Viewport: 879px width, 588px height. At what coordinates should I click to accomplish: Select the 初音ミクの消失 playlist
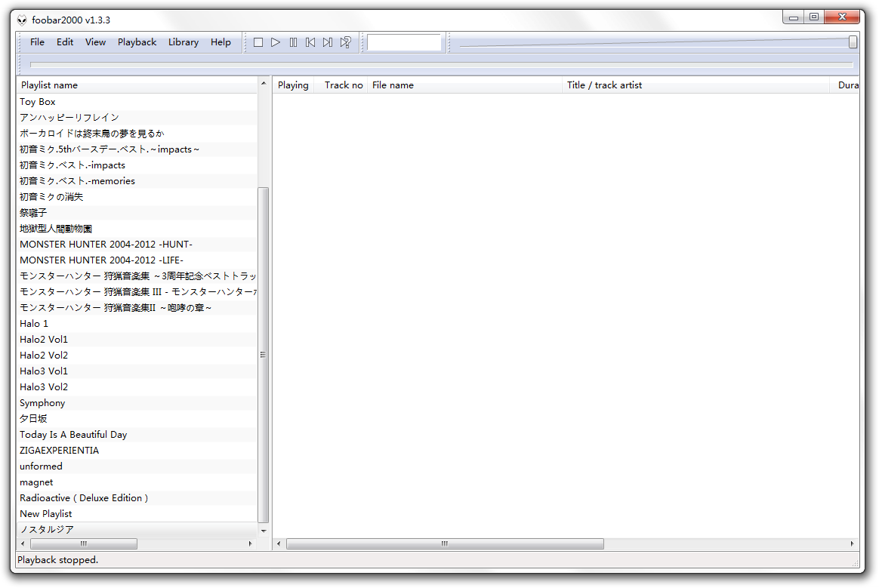137,197
